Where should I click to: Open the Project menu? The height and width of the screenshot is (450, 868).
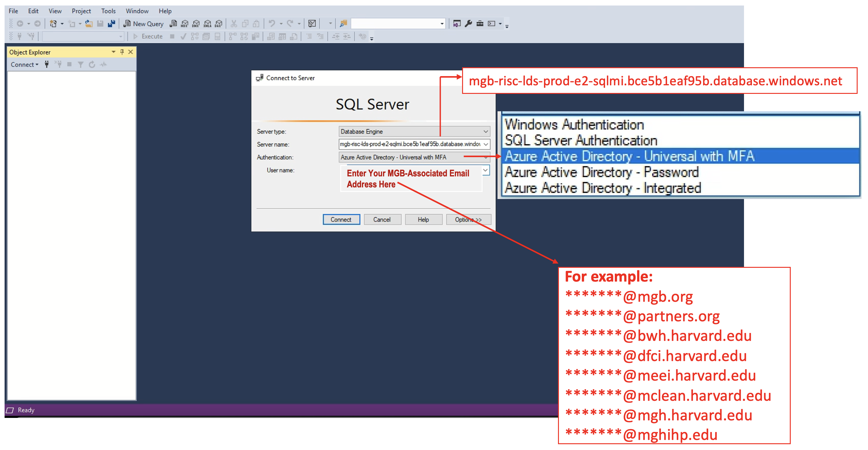coord(81,11)
